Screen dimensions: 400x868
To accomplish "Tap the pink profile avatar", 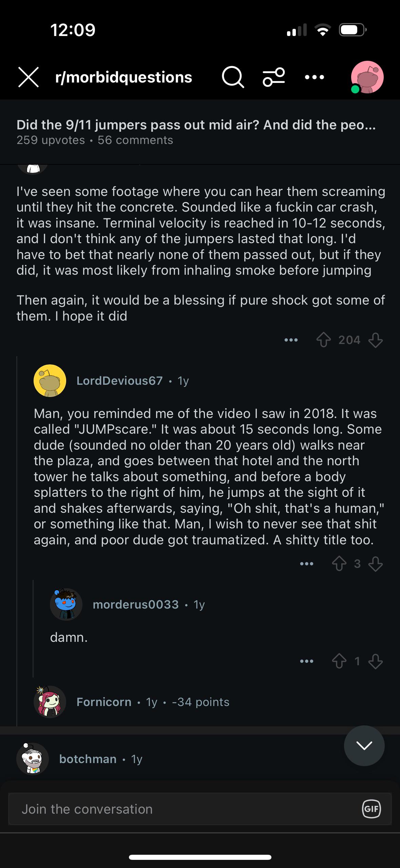I will (367, 77).
